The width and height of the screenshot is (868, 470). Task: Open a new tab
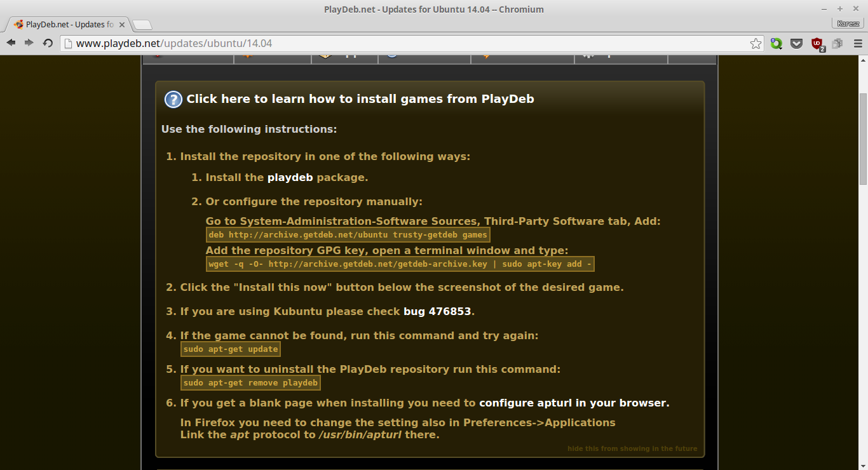142,25
